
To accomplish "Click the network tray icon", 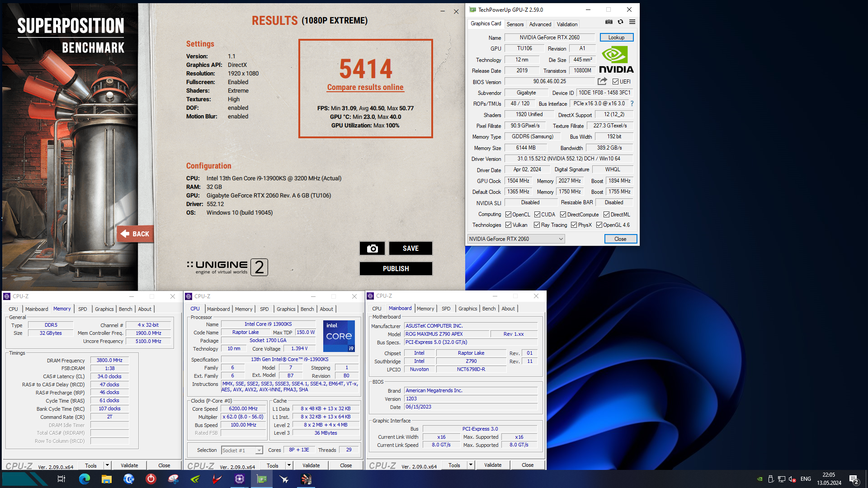I will pyautogui.click(x=782, y=479).
